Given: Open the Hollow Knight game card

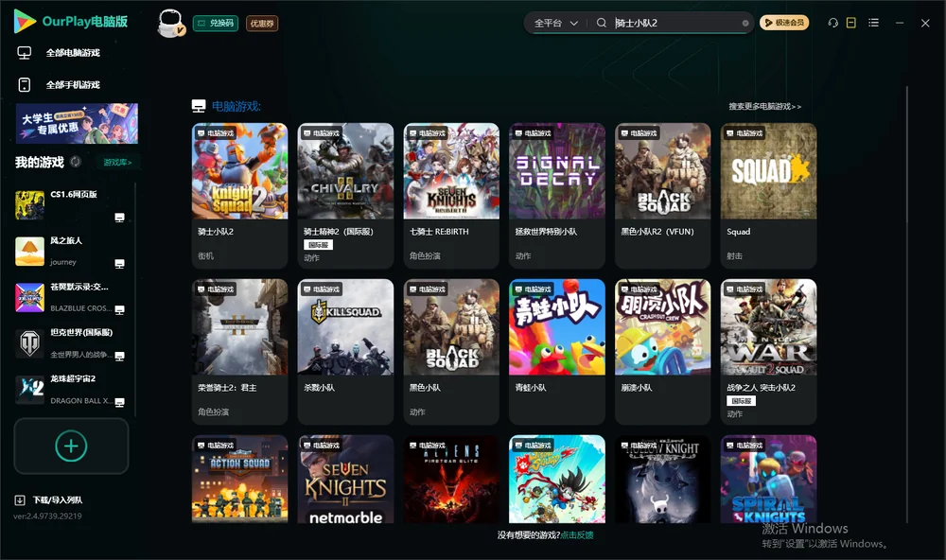Looking at the screenshot, I should click(x=662, y=480).
